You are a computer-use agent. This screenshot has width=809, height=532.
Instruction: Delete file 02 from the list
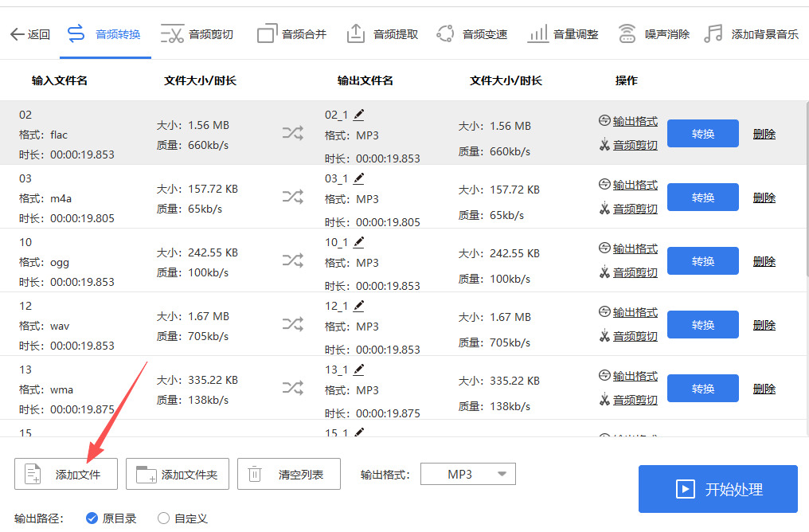click(764, 134)
